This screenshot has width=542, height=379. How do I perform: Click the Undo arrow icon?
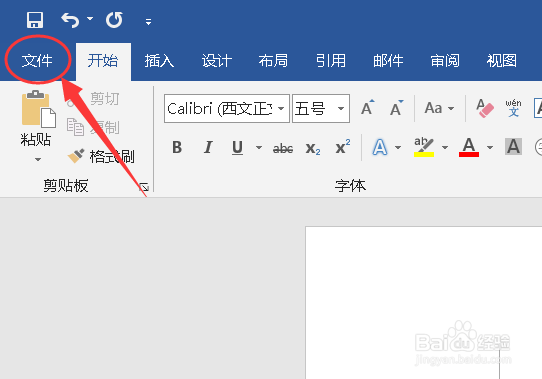[70, 20]
